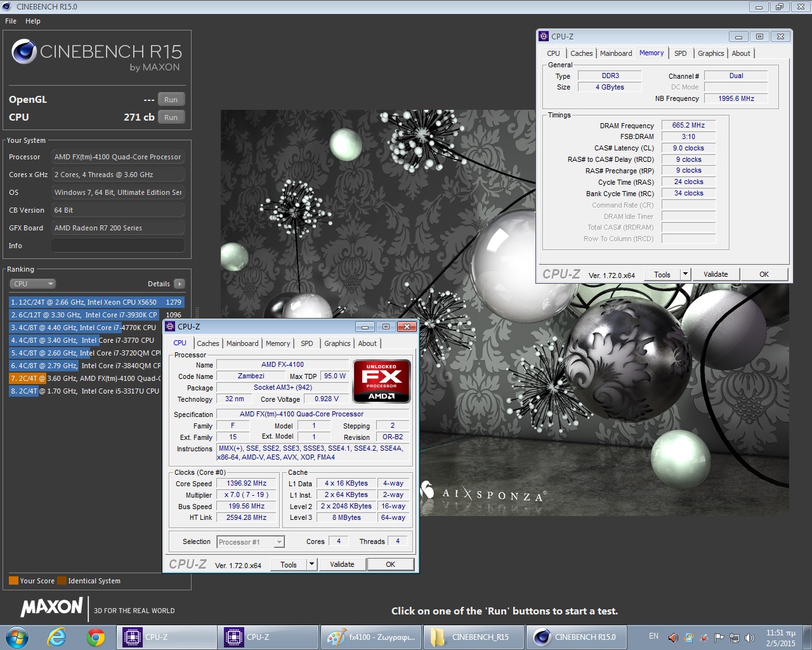
Task: Open the CPU ranking type dropdown
Action: 32,284
